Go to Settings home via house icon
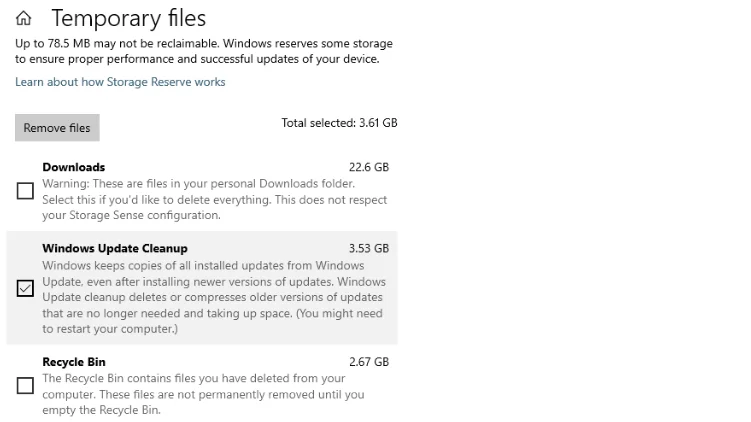Viewport: 751px width, 422px height. (x=23, y=18)
